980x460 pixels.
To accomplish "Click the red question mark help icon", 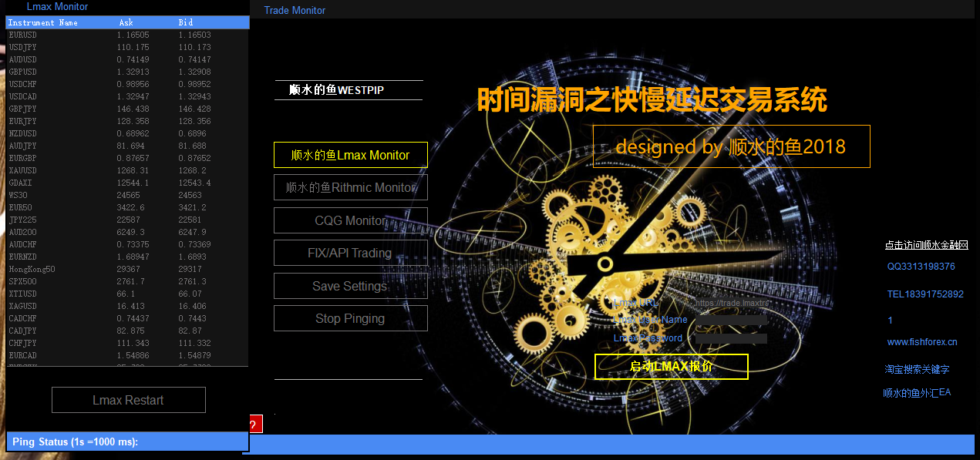I will click(x=255, y=424).
